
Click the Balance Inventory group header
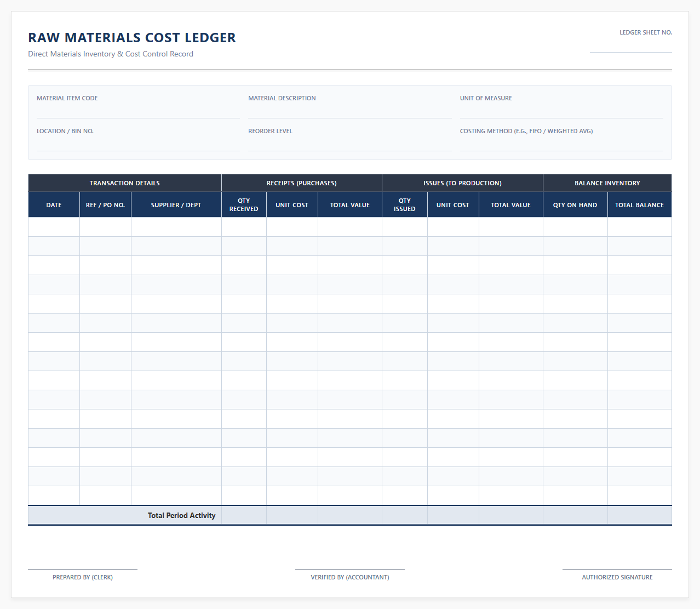[607, 183]
